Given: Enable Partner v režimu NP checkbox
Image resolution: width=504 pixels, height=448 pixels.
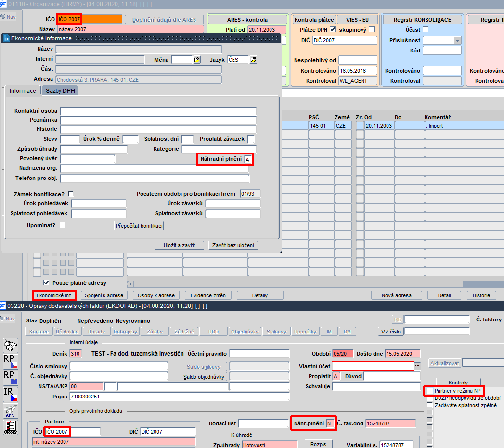Looking at the screenshot, I should coord(430,391).
